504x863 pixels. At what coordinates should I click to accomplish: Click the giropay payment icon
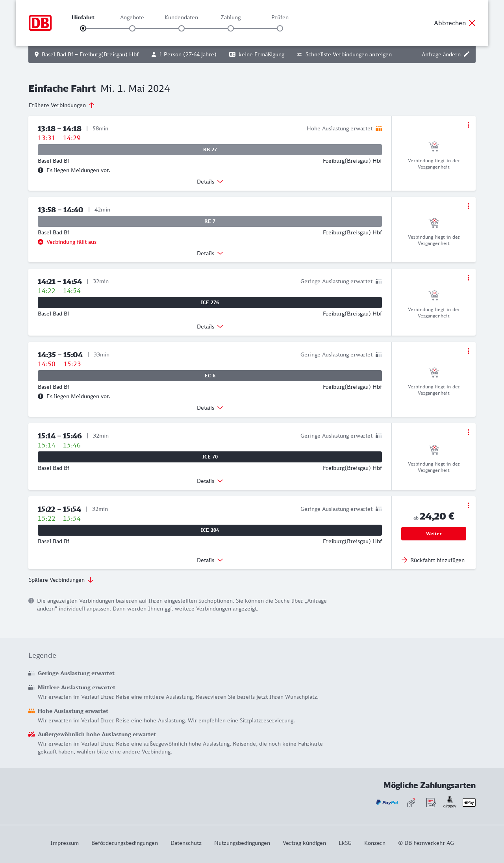click(x=450, y=802)
